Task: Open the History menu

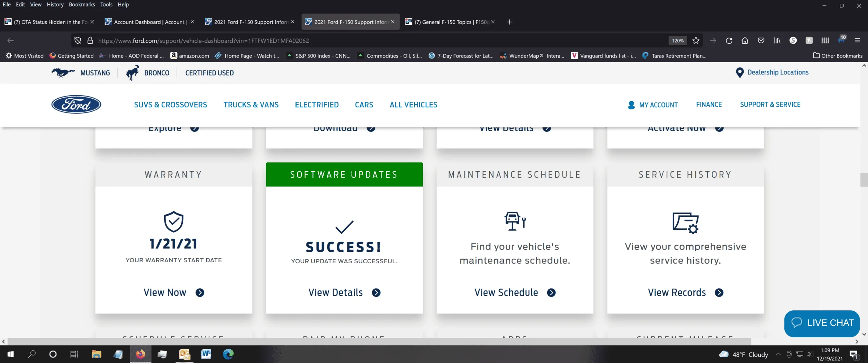Action: coord(55,4)
